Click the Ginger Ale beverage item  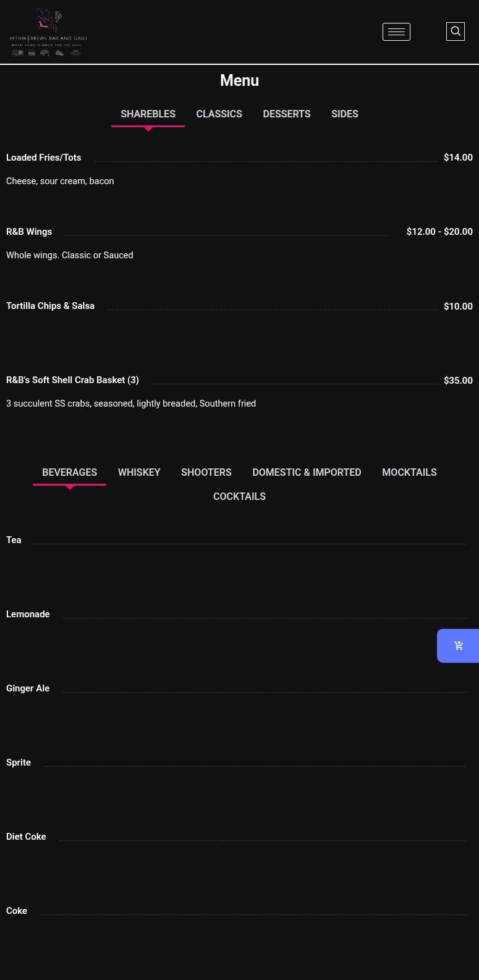click(x=28, y=688)
